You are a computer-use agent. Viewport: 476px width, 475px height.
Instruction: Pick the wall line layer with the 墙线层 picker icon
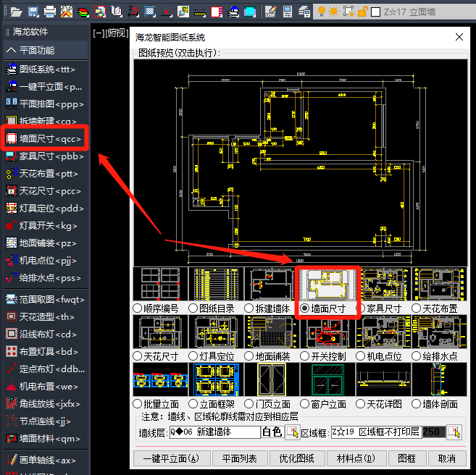(292, 432)
